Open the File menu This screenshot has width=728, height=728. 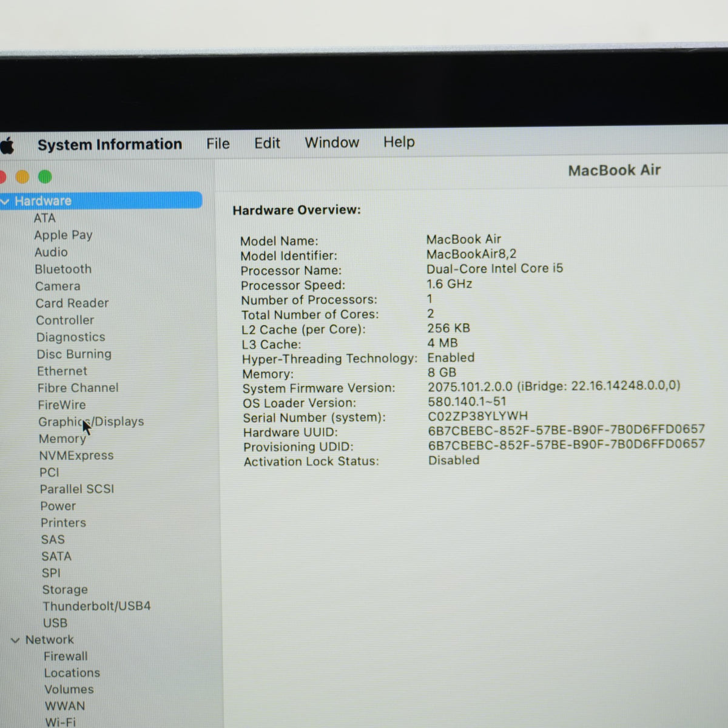(x=218, y=143)
